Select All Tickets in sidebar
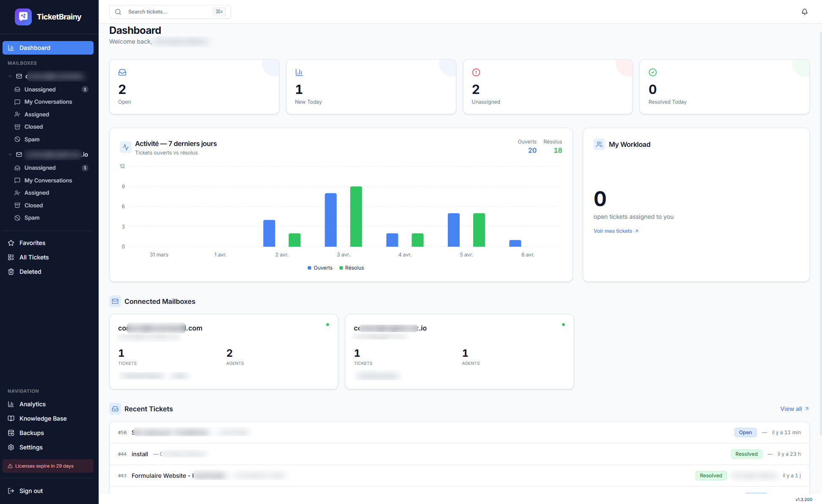The height and width of the screenshot is (504, 822). click(x=34, y=257)
